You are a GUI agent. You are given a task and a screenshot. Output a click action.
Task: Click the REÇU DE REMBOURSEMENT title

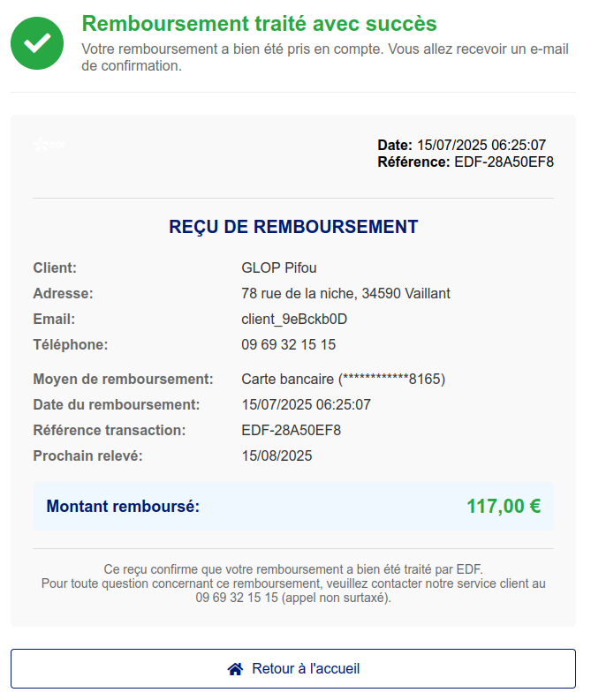[293, 227]
